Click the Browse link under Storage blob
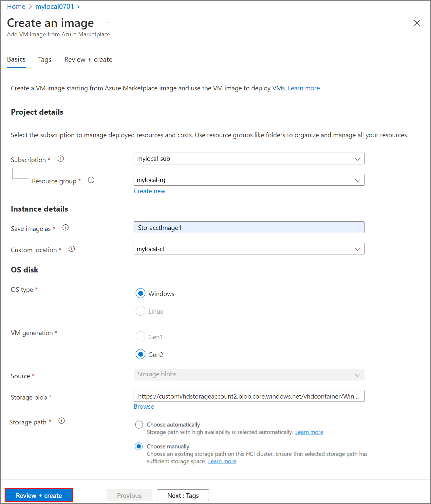The height and width of the screenshot is (504, 431). click(x=144, y=406)
